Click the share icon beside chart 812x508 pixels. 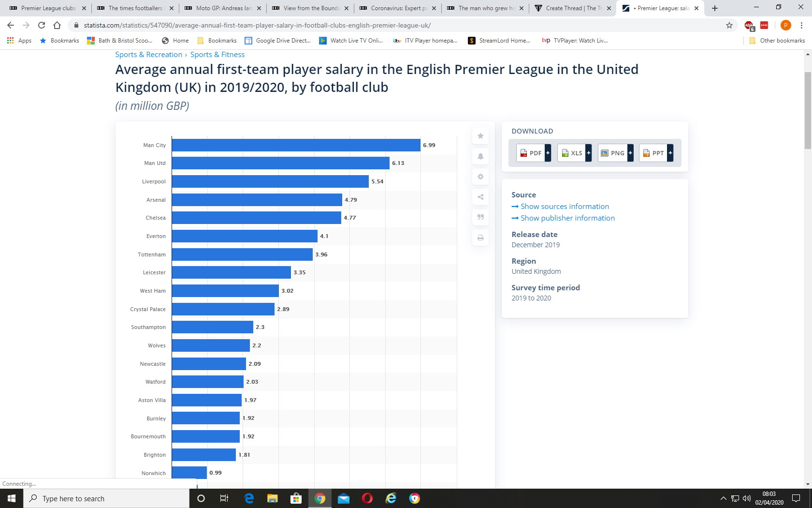click(480, 197)
